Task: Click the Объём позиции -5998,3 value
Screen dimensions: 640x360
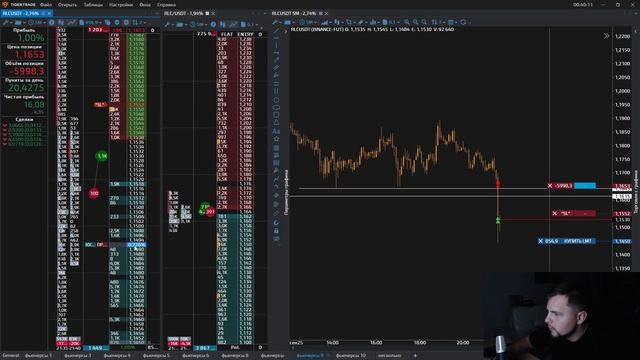Action: pyautogui.click(x=27, y=71)
